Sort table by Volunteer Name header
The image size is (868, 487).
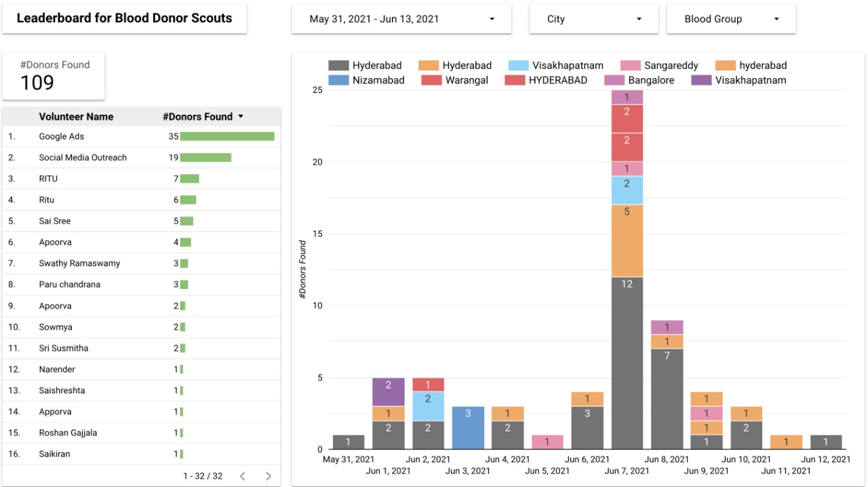tap(76, 117)
